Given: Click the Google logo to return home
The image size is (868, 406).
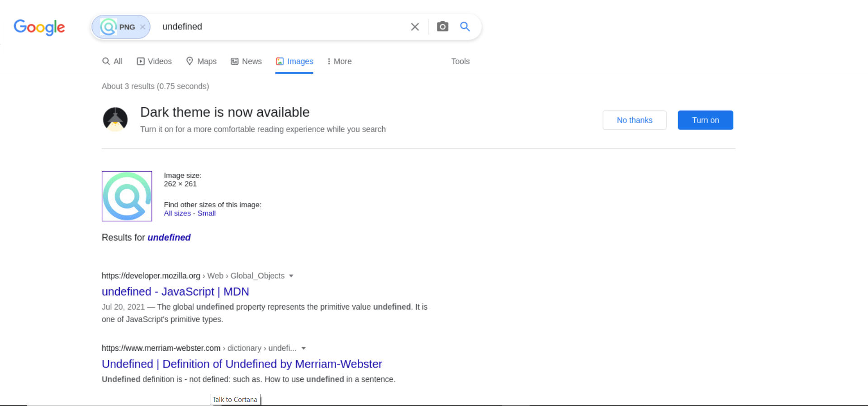Looking at the screenshot, I should pos(39,28).
